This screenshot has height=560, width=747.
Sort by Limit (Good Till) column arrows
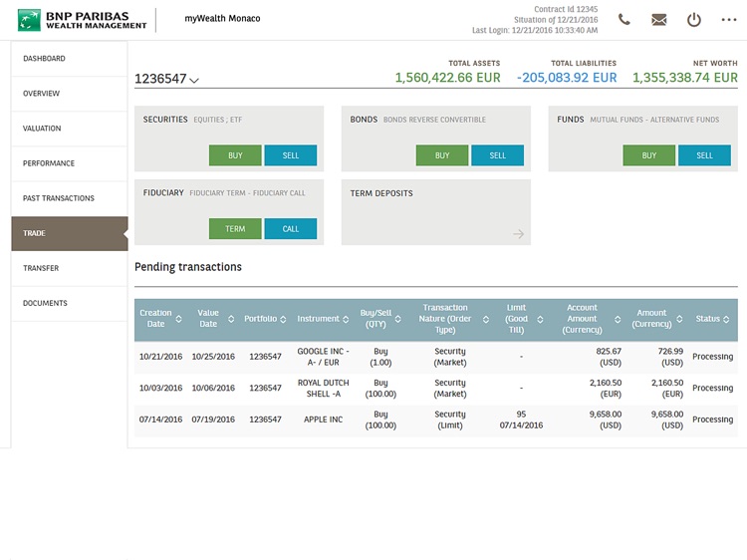[x=540, y=319]
